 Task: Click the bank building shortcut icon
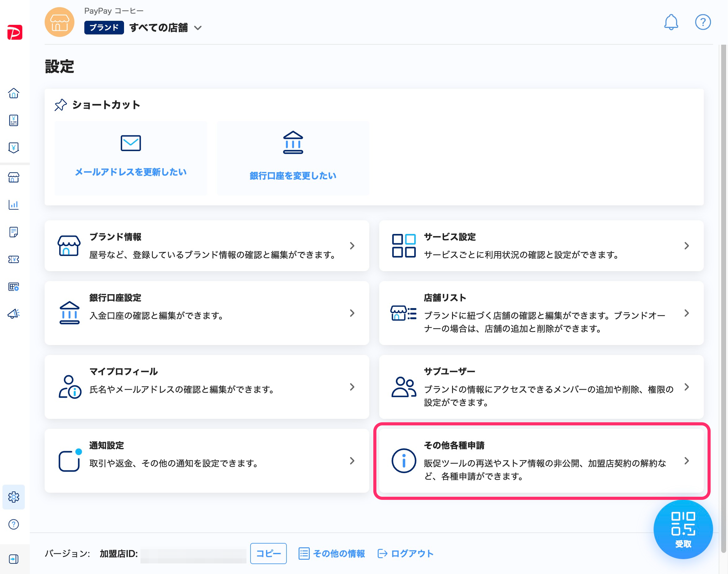(x=293, y=142)
